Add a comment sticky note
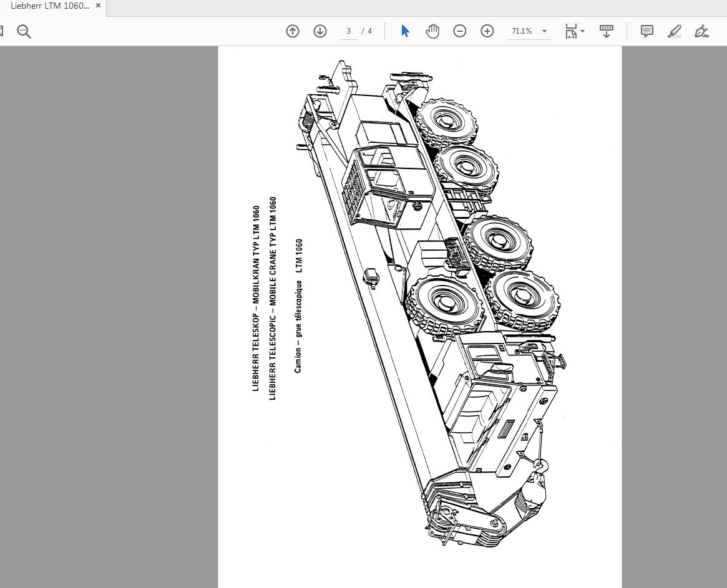Screen dimensions: 727x588 tap(646, 31)
